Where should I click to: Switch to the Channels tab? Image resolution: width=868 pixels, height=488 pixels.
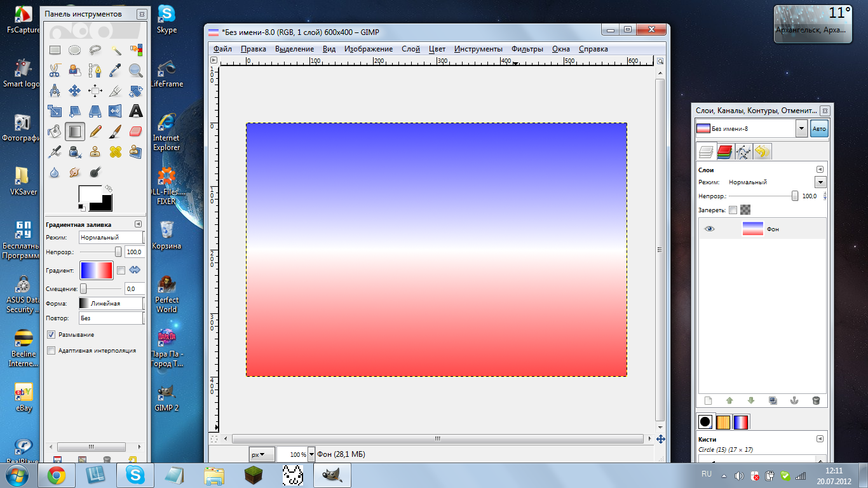pos(724,152)
